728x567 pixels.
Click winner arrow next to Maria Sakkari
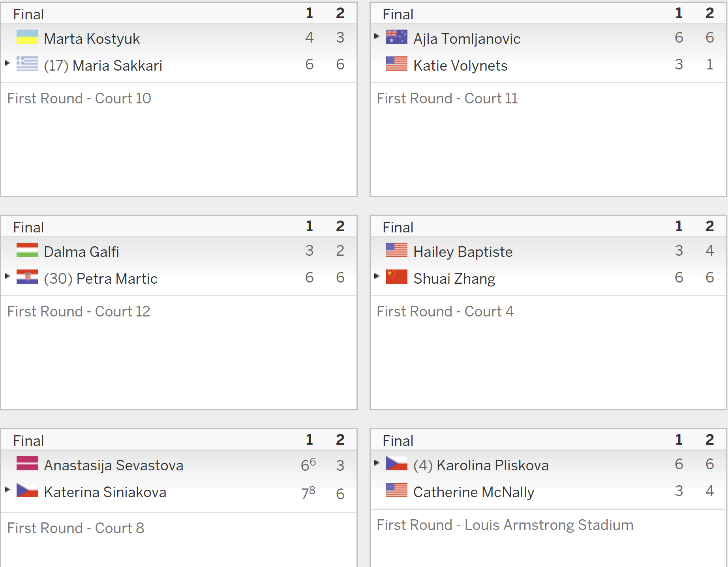point(7,63)
